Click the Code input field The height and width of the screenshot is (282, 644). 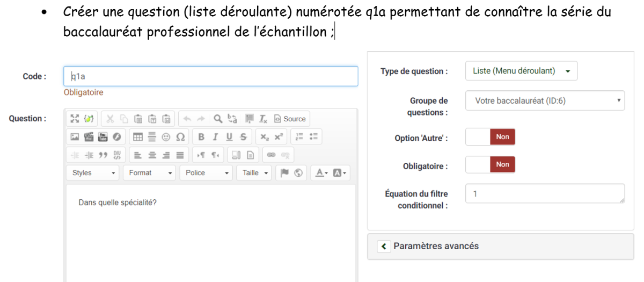211,76
